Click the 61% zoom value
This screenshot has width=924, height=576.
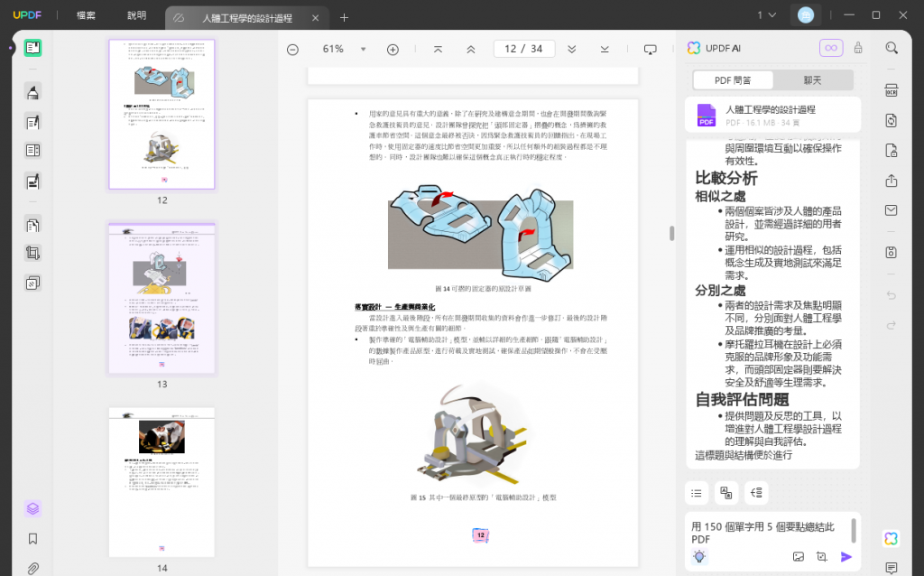(333, 50)
